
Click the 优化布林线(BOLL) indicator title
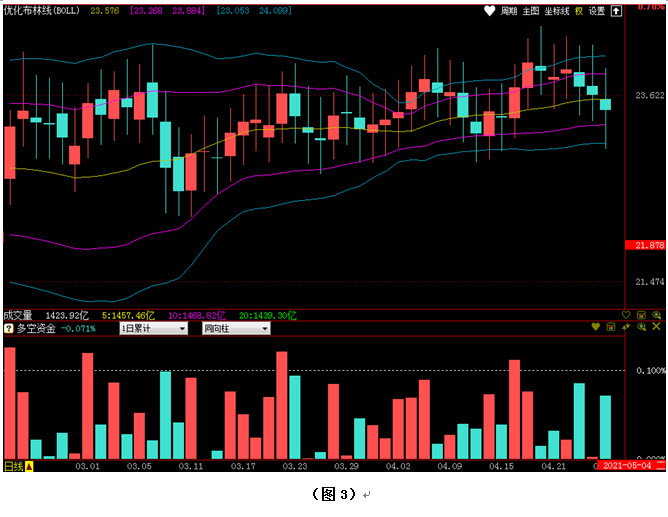coord(42,10)
